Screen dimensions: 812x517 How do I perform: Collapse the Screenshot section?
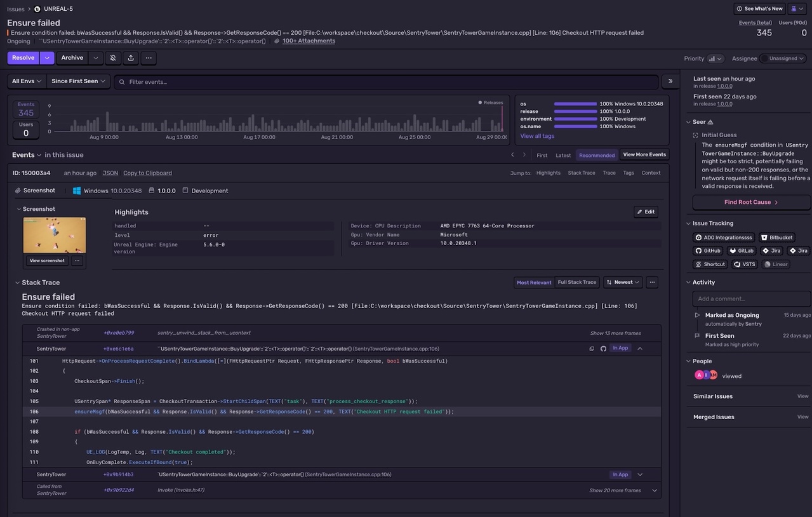(18, 209)
